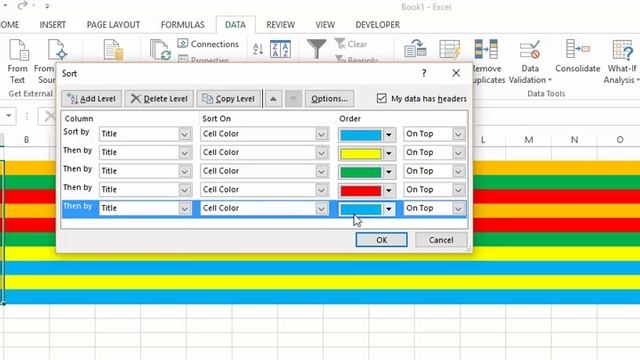This screenshot has width=640, height=360.
Task: Close the Sort dialog with X
Action: 456,73
